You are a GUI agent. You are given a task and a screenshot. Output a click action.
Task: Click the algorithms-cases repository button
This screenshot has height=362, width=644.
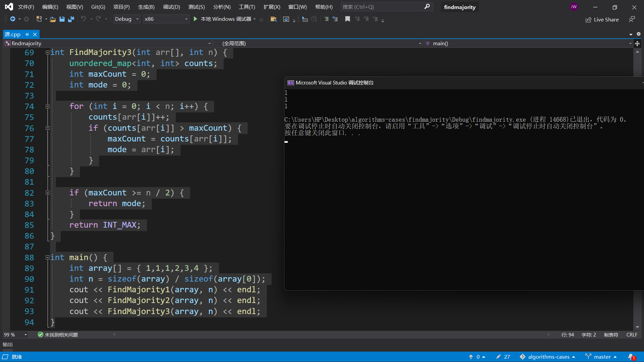tap(547, 357)
